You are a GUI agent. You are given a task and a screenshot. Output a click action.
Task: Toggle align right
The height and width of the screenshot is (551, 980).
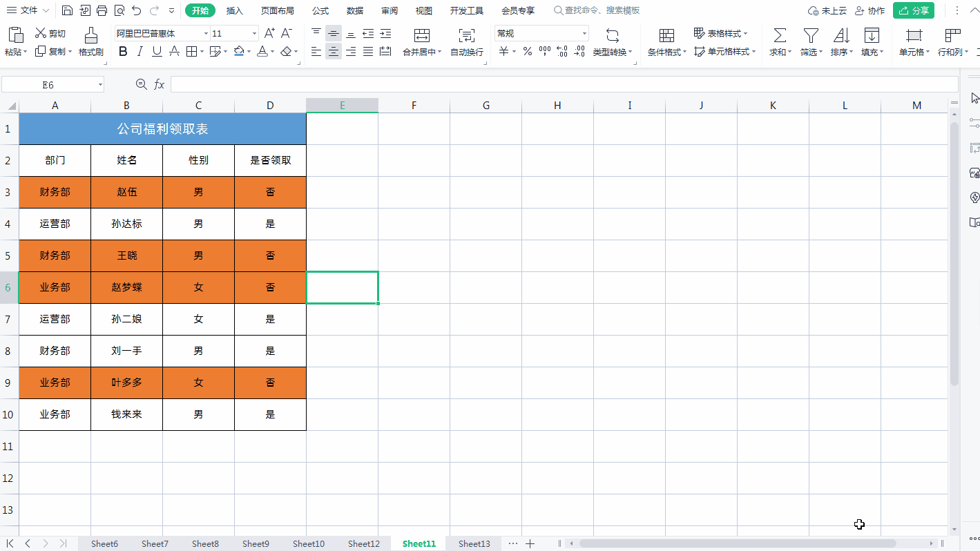(x=351, y=51)
